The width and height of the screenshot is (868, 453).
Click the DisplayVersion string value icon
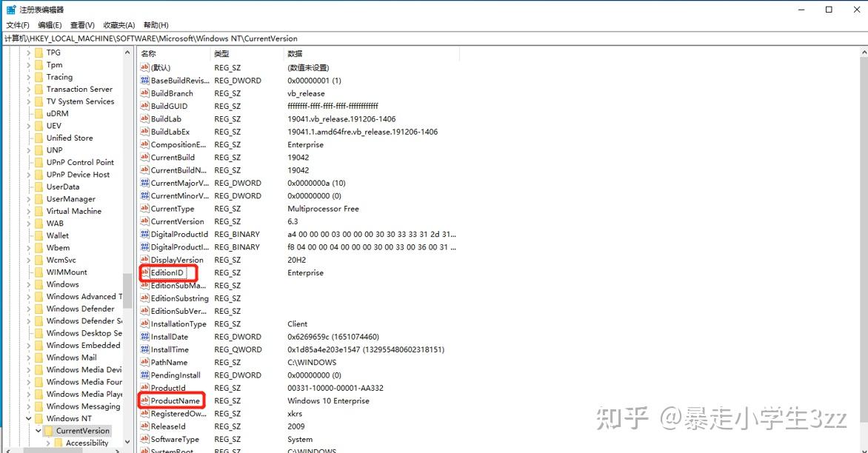(144, 259)
